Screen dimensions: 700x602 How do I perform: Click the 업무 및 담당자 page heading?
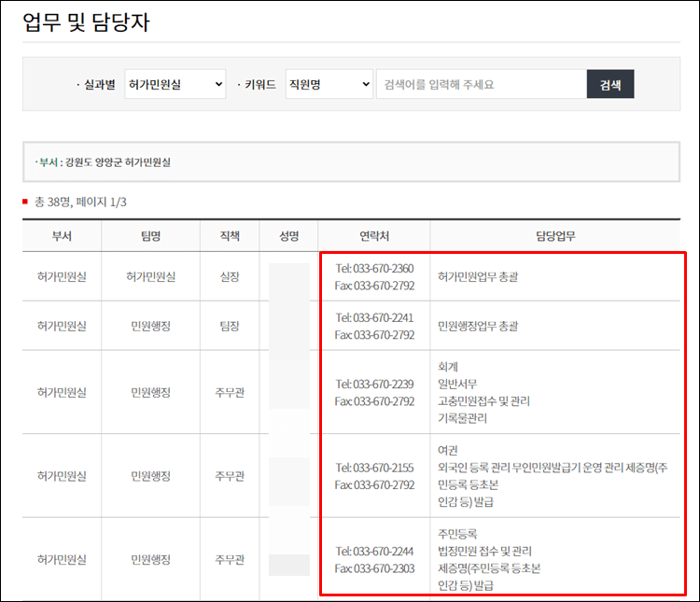pos(86,21)
